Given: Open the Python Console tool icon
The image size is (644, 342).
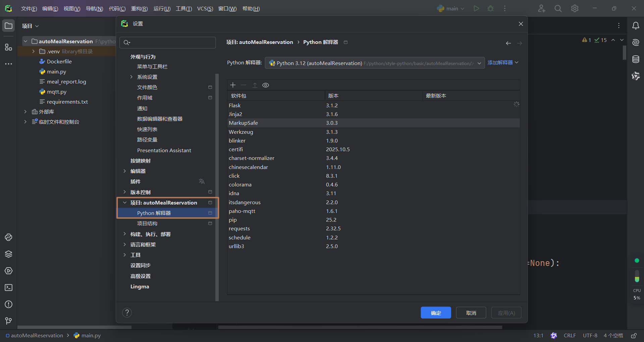Looking at the screenshot, I should 8,237.
